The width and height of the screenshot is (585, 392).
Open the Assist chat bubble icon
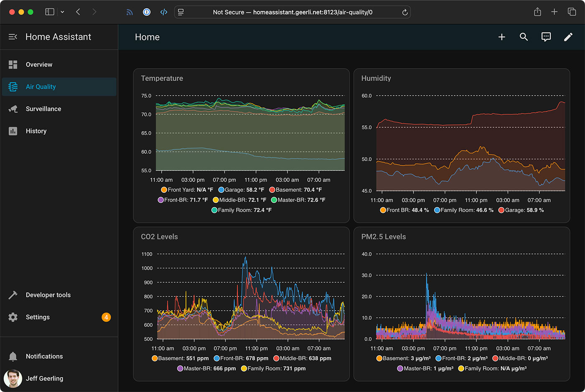point(546,37)
